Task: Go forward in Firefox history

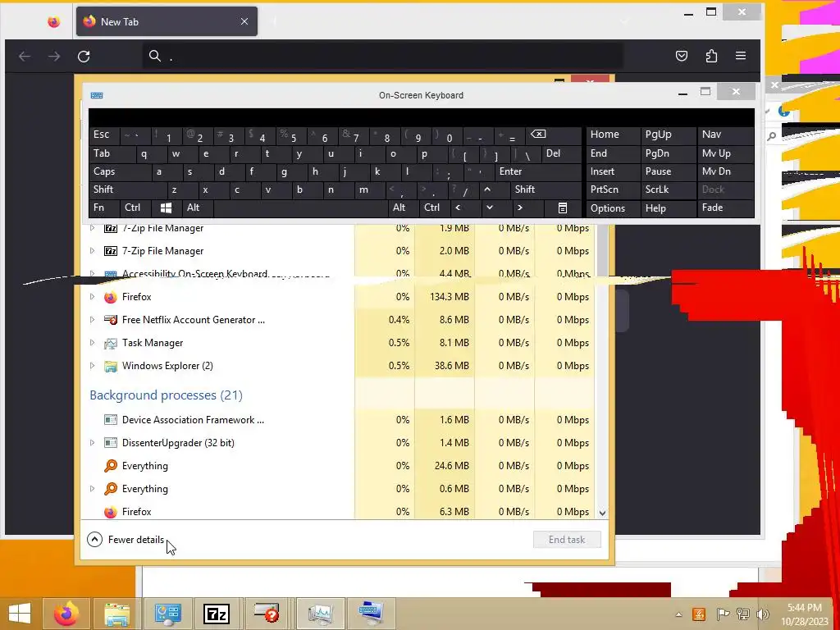Action: 54,57
